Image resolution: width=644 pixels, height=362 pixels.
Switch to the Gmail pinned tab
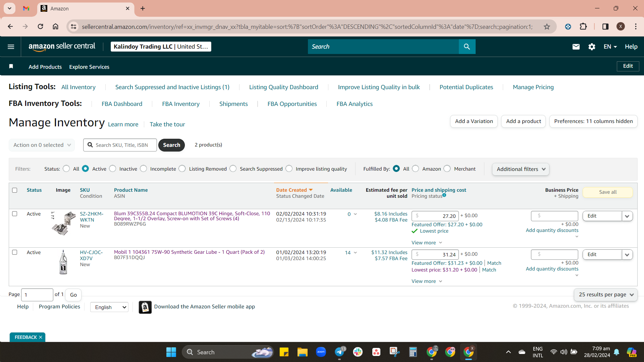coord(26,8)
